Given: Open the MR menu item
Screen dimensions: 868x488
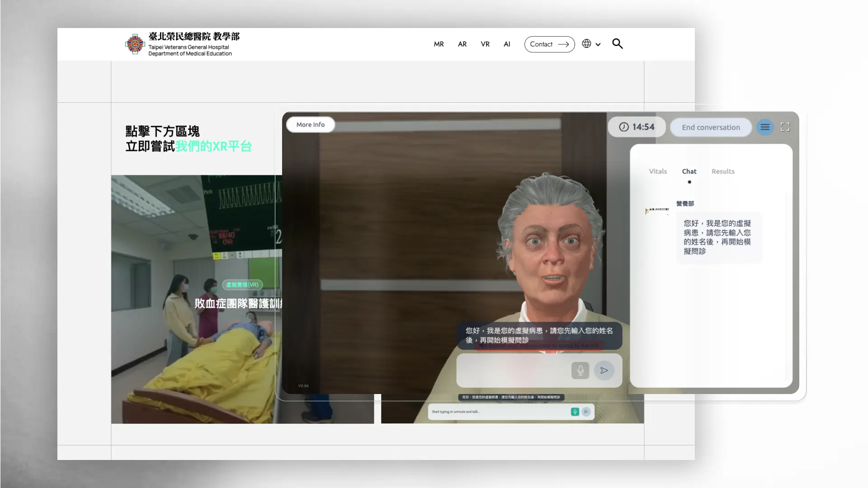Looking at the screenshot, I should coord(439,44).
